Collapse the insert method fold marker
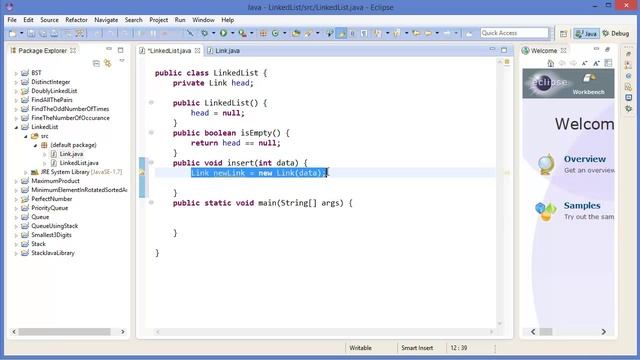This screenshot has height=360, width=640. [x=151, y=162]
